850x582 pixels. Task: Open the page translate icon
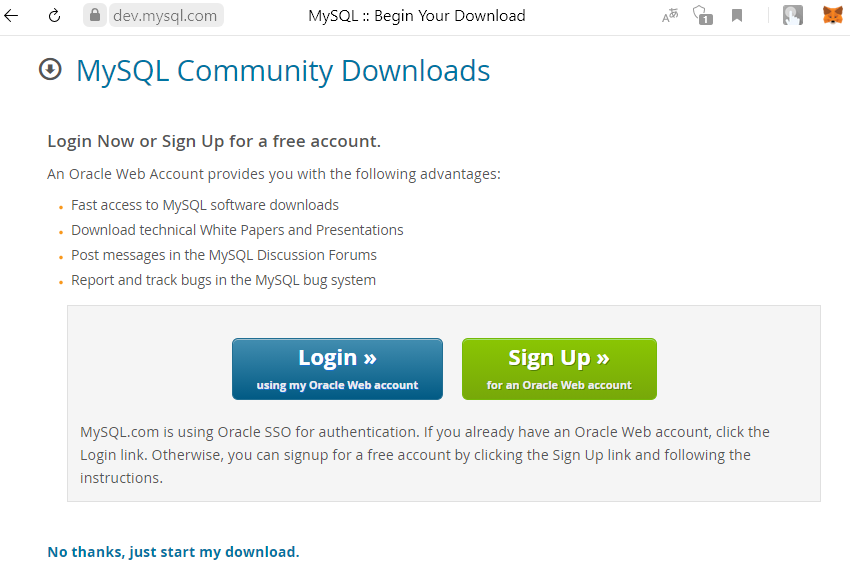(x=670, y=16)
